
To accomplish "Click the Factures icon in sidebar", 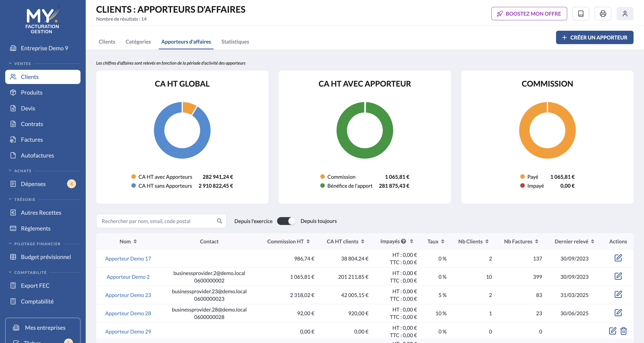I will coord(13,140).
